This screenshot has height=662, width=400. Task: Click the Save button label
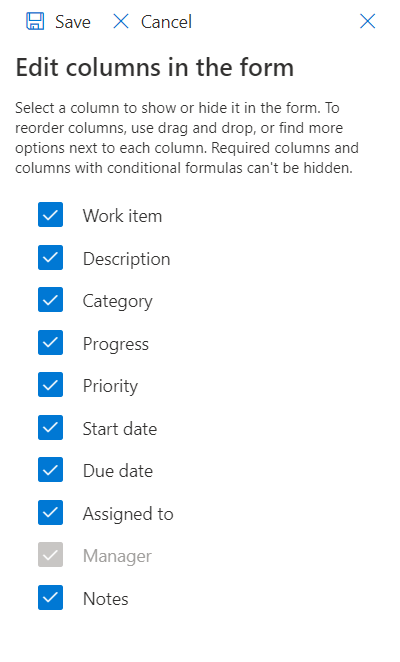[x=73, y=22]
